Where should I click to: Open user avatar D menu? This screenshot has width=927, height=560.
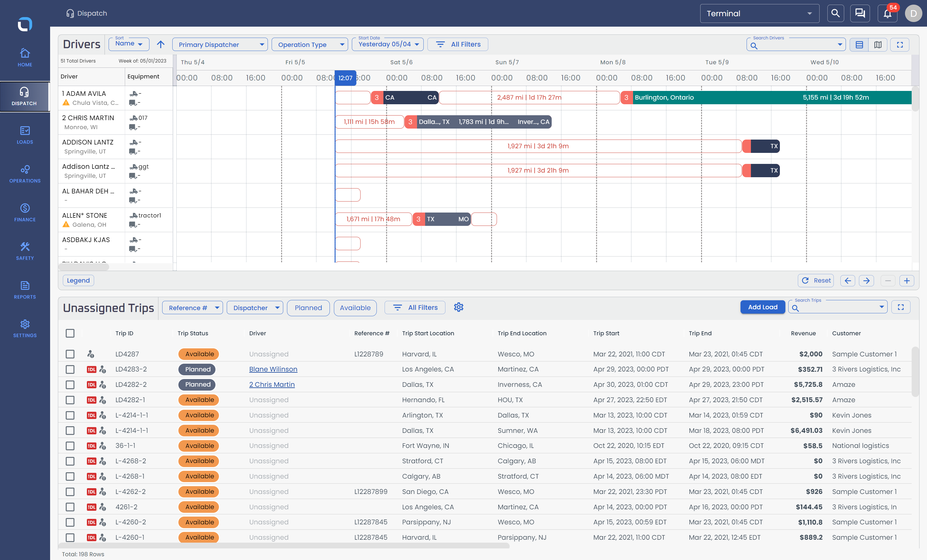pos(913,14)
